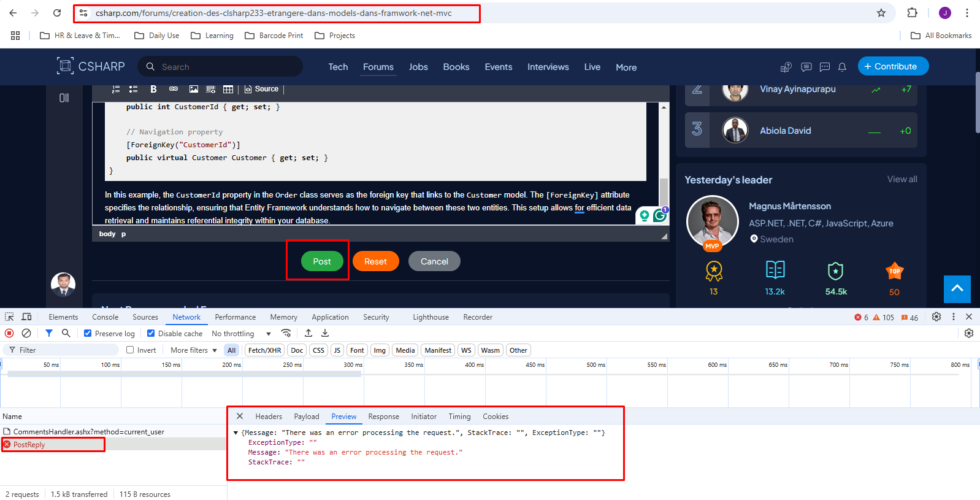Image resolution: width=980 pixels, height=500 pixels.
Task: Toggle the DevTools device toolbar icon
Action: 26,317
